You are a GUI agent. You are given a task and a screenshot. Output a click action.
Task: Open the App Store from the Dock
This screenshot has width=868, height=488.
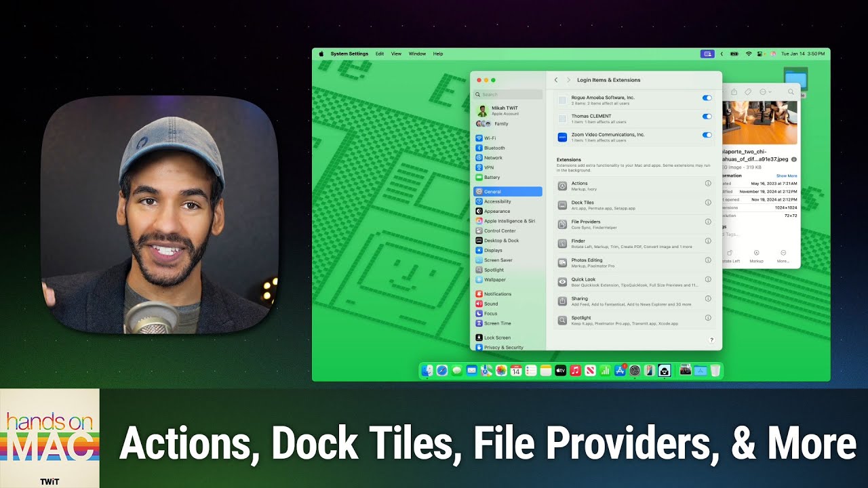tap(620, 370)
